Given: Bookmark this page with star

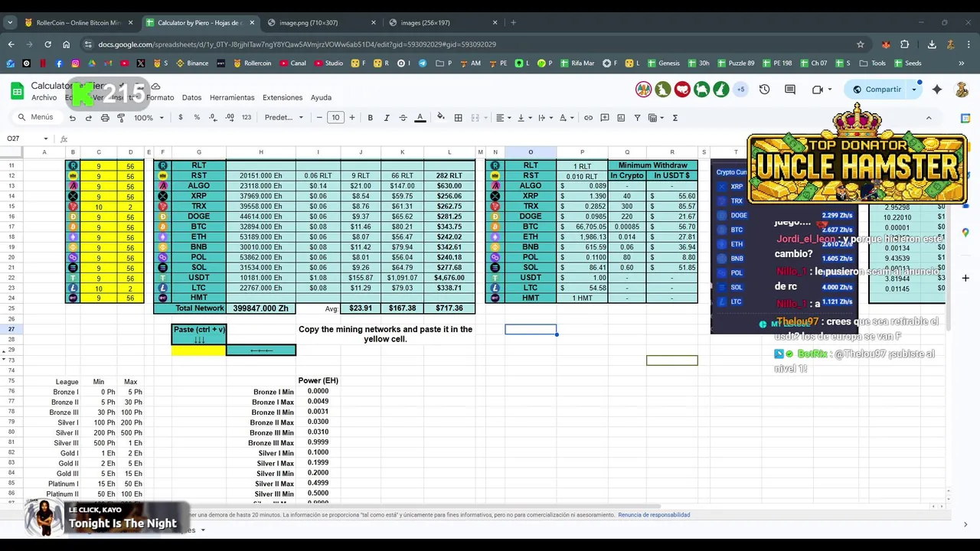Looking at the screenshot, I should coord(861,44).
